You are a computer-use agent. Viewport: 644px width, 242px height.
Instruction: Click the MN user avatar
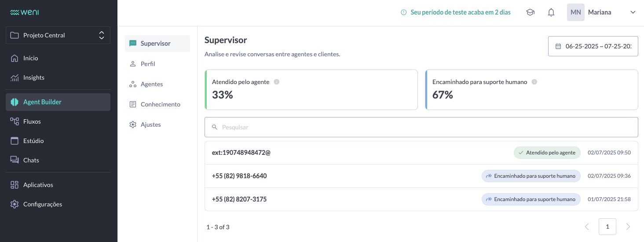point(575,12)
